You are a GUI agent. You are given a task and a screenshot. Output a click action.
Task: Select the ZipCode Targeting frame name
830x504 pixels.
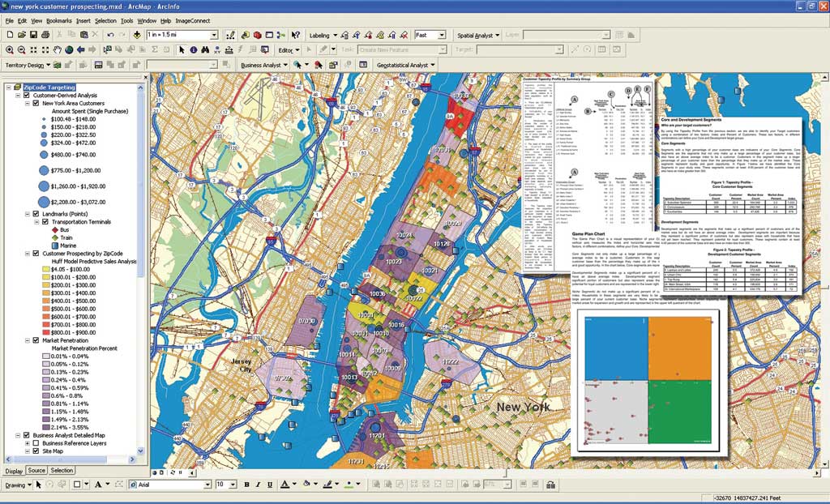coord(49,88)
